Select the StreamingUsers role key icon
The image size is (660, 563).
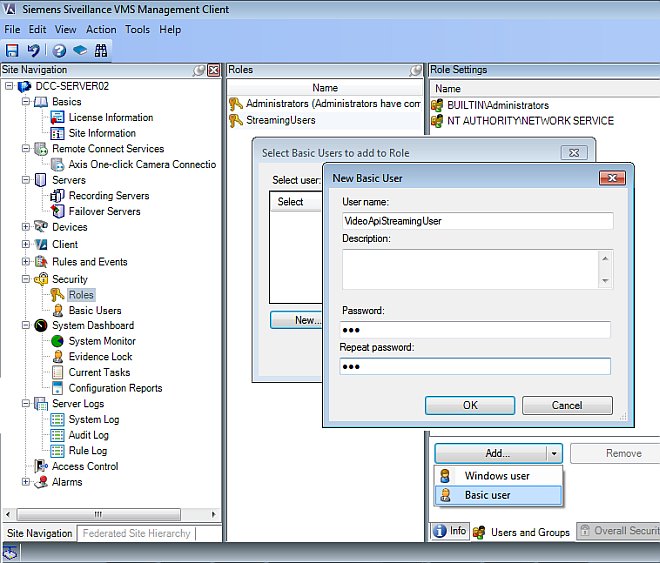pyautogui.click(x=236, y=120)
